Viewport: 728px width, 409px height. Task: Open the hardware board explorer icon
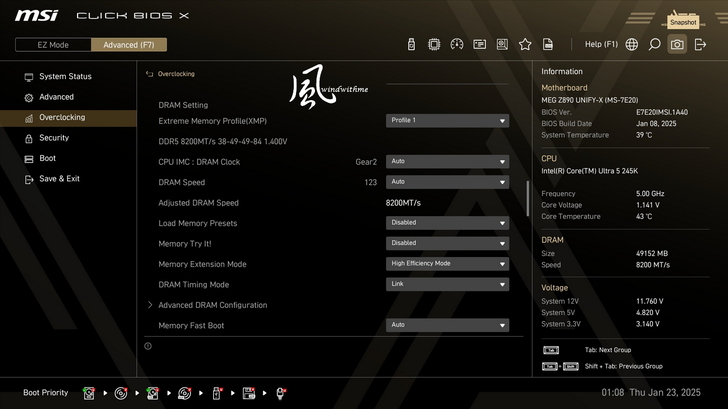[x=502, y=44]
